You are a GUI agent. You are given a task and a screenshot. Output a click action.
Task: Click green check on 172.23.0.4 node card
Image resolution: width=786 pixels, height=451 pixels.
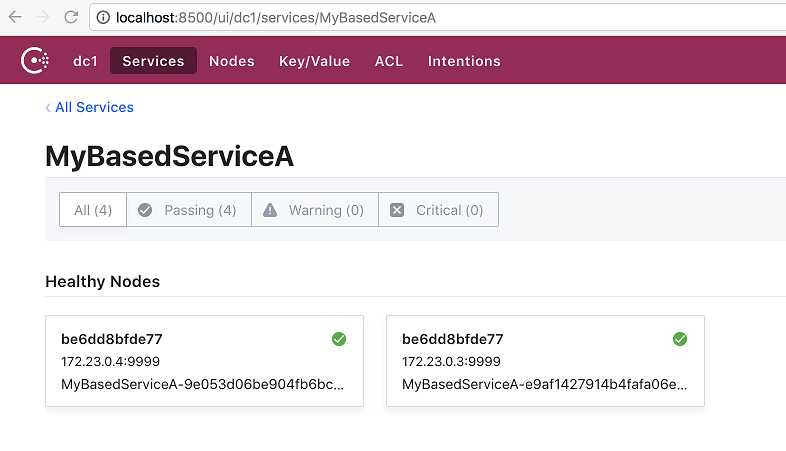point(339,339)
